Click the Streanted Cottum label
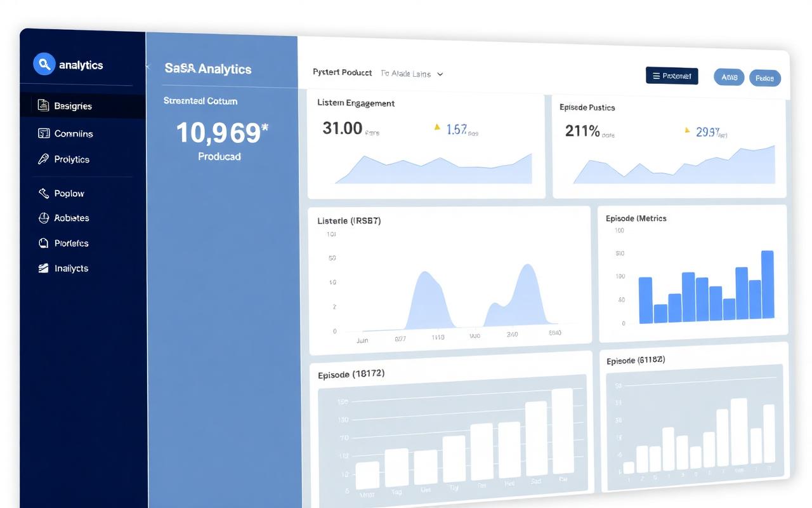 pos(200,101)
